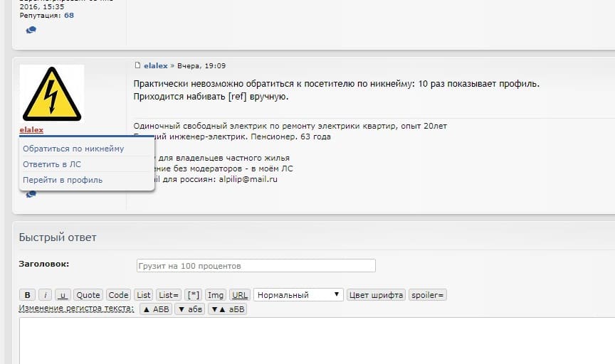
Task: Select Перейти в профиль menu item
Action: coord(63,180)
